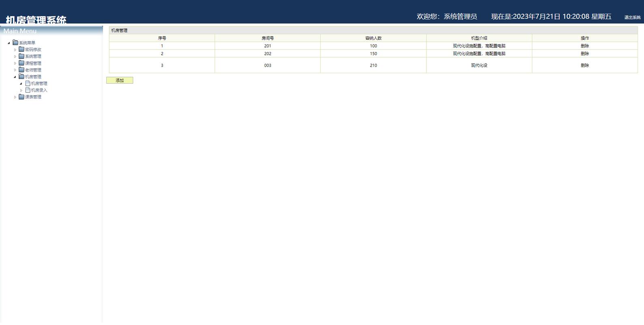Click capacity cell 100
This screenshot has width=644, height=325.
pos(373,46)
